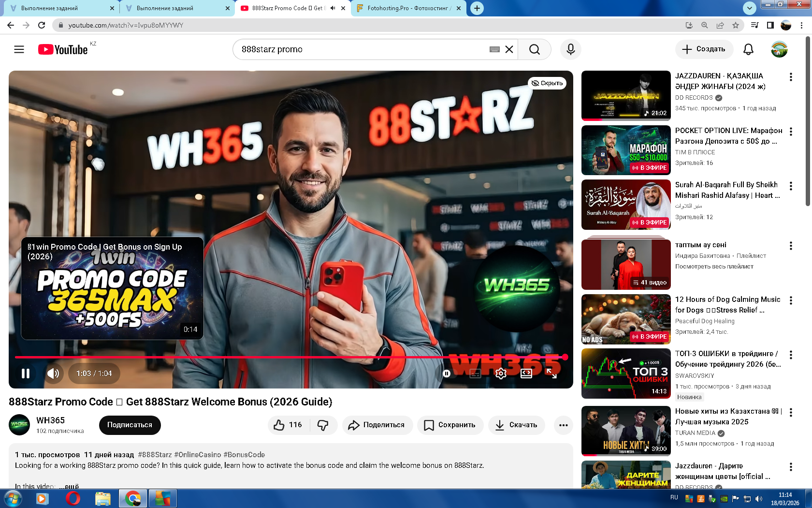The width and height of the screenshot is (812, 508).
Task: Open the YouTube account avatar menu
Action: [779, 49]
